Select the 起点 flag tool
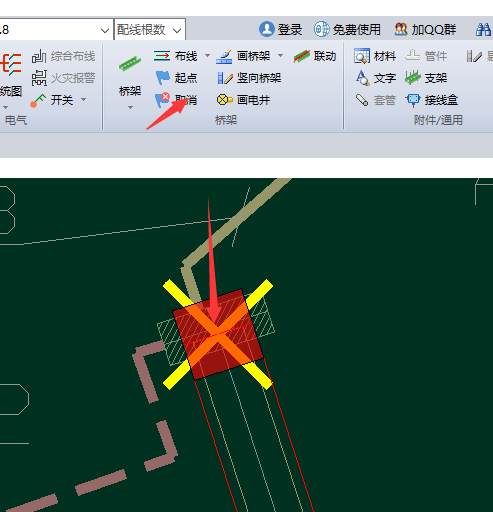The image size is (493, 512). tap(177, 78)
